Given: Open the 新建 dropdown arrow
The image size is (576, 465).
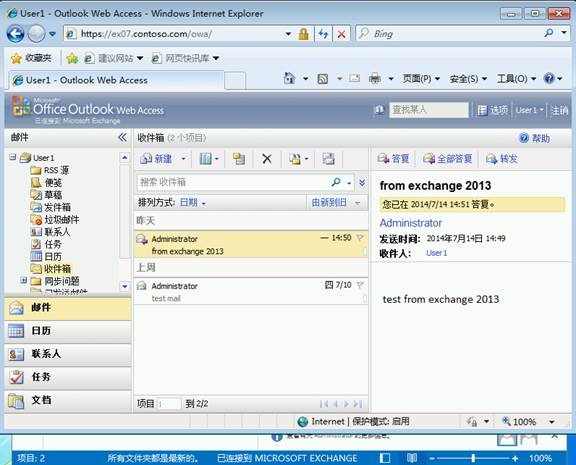Looking at the screenshot, I should point(183,159).
